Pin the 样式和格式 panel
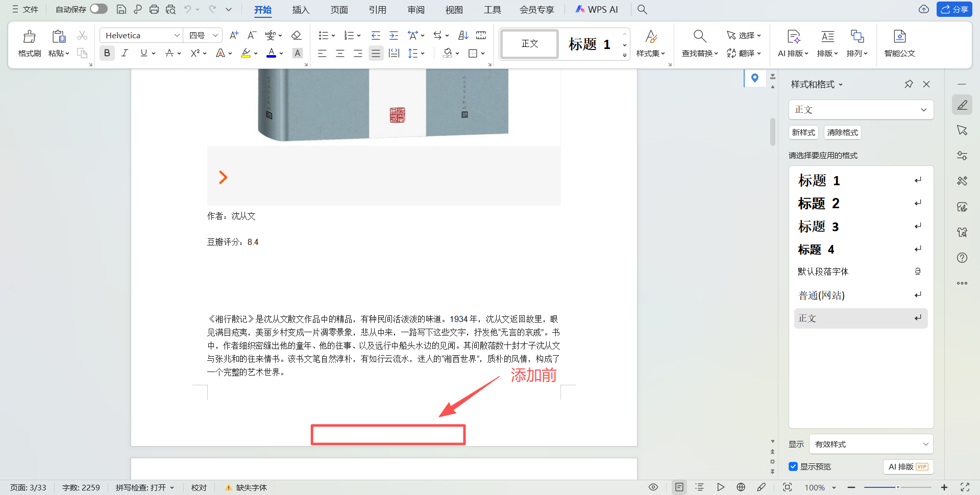 tap(908, 84)
